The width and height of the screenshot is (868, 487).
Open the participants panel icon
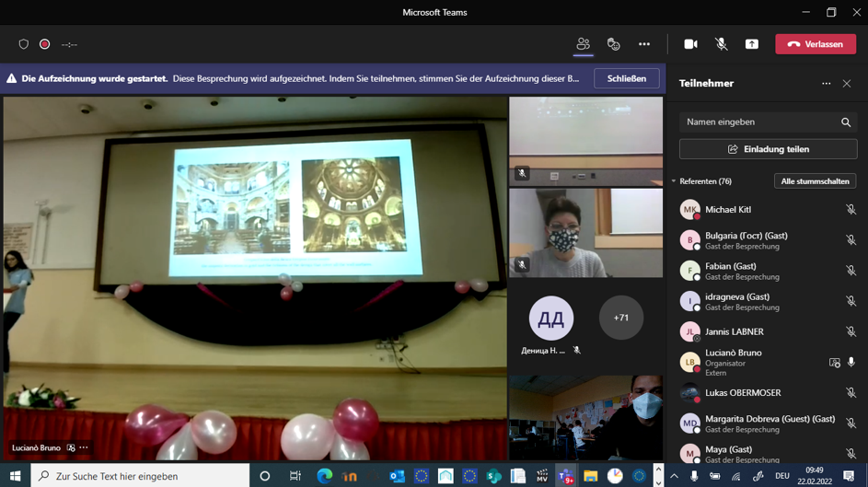(x=583, y=44)
